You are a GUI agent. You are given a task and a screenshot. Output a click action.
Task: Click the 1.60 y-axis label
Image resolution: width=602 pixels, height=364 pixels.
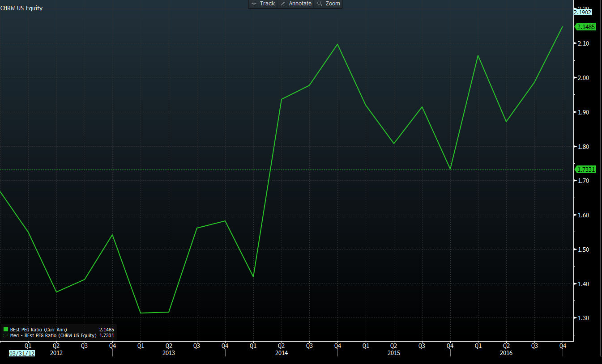(x=583, y=215)
